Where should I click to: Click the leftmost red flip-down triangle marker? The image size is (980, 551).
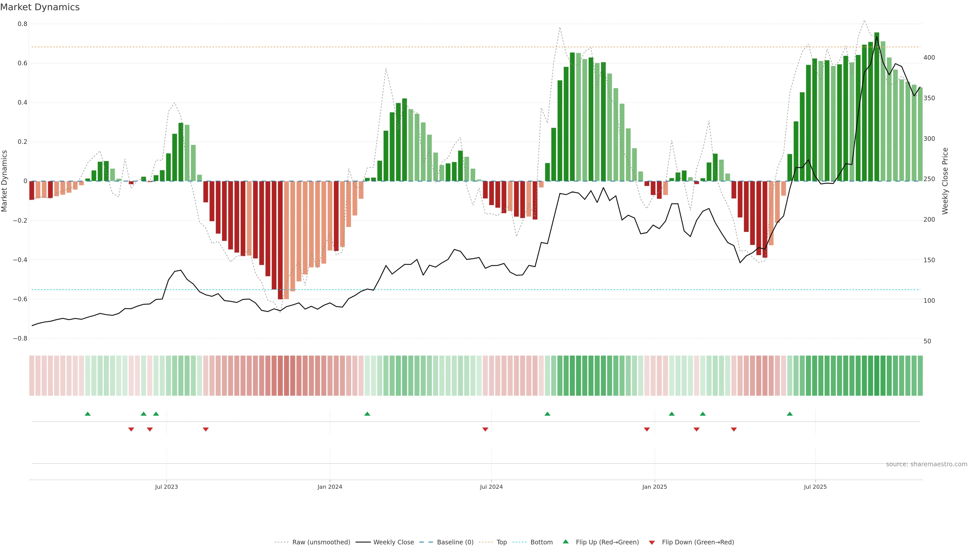click(131, 429)
